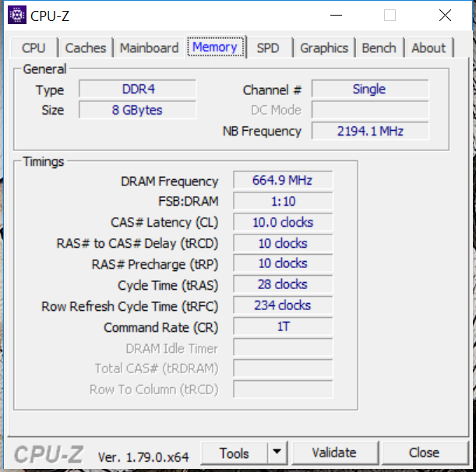Click the CPU-Z app icon in title bar
476x472 pixels.
click(x=17, y=15)
